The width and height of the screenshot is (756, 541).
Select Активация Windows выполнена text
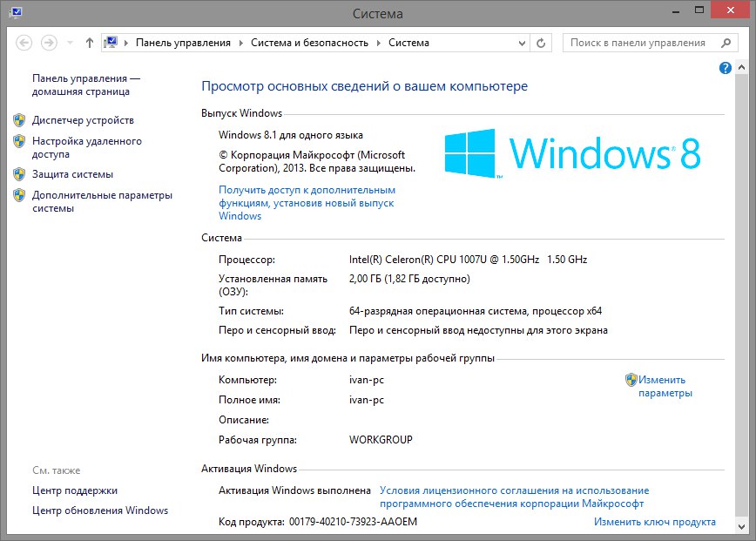point(294,490)
